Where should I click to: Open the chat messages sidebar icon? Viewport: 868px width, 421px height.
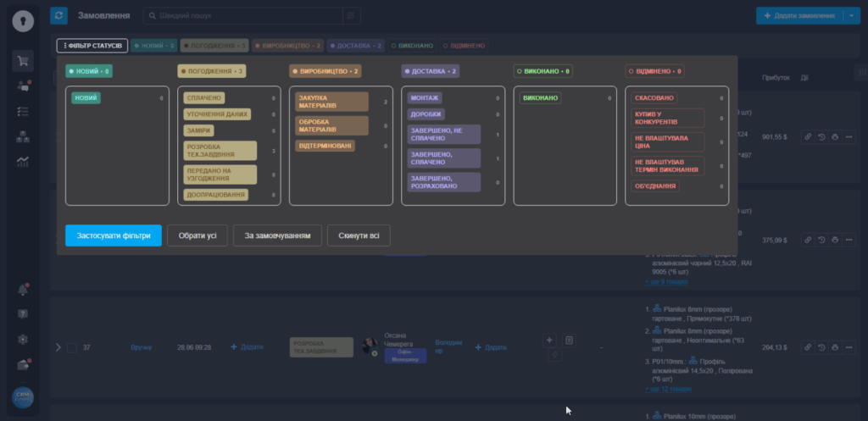[23, 86]
